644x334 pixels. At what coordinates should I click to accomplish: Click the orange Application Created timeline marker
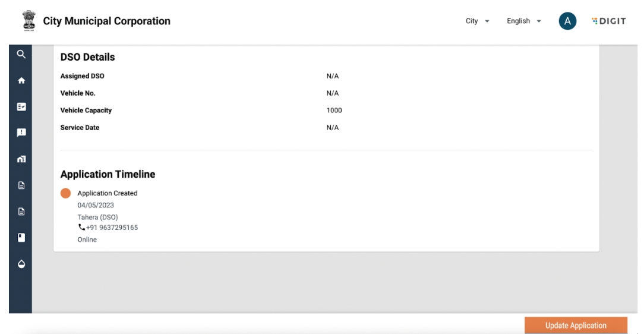point(65,193)
